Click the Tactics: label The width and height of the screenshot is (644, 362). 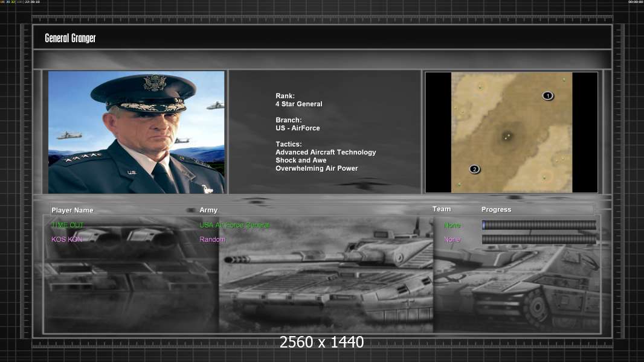289,144
